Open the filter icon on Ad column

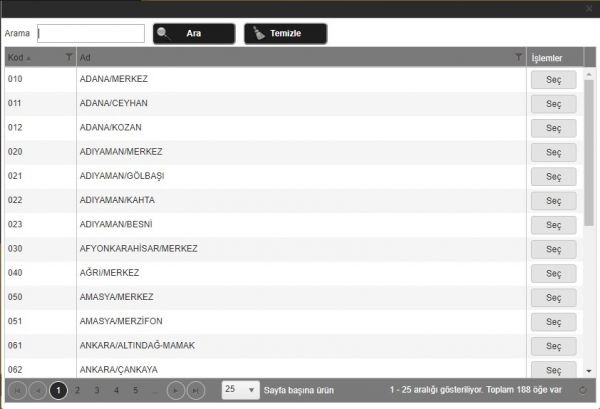point(518,57)
